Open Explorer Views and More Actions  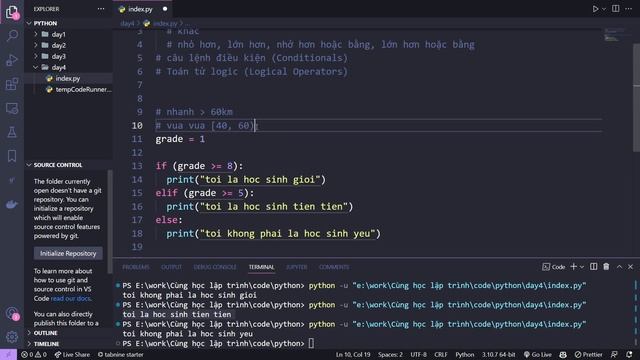pos(101,9)
